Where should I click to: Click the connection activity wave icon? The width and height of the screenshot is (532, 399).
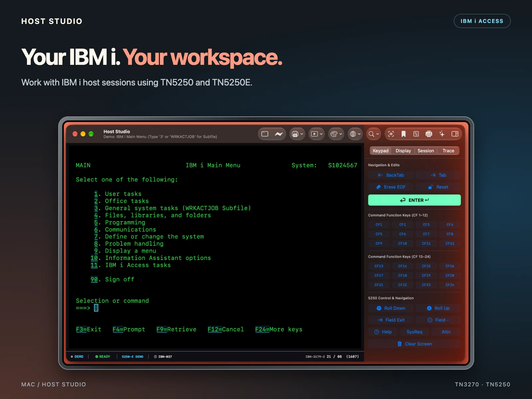(279, 134)
